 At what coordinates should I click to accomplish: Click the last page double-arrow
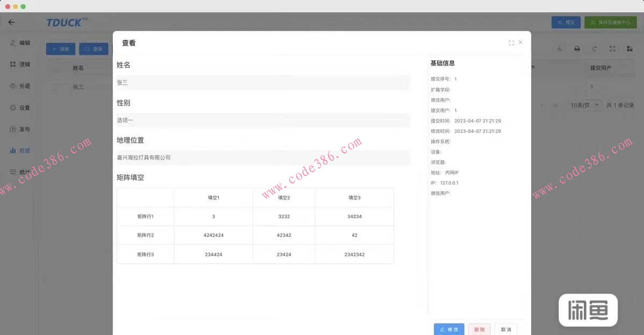tap(555, 105)
